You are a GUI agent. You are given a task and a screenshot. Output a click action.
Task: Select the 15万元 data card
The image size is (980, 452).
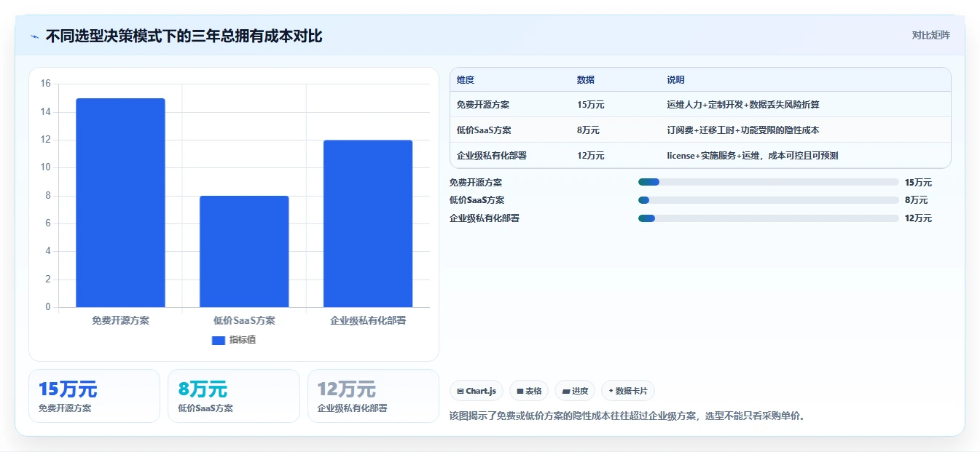pyautogui.click(x=94, y=396)
